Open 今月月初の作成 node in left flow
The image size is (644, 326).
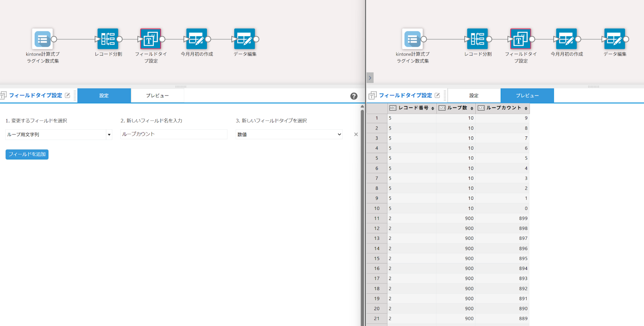(x=196, y=39)
